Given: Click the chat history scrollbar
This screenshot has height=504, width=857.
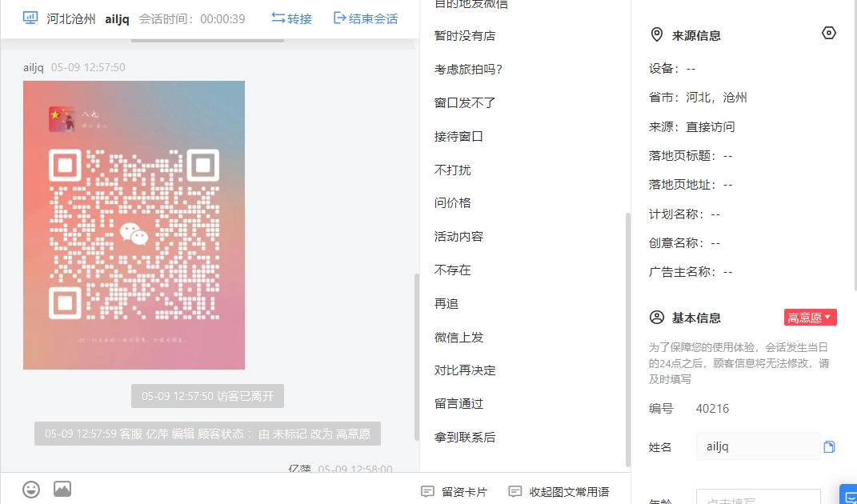Looking at the screenshot, I should 416,357.
